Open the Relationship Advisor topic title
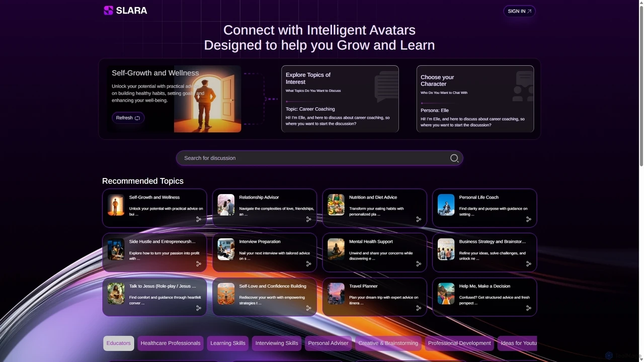644x362 pixels. tap(259, 198)
